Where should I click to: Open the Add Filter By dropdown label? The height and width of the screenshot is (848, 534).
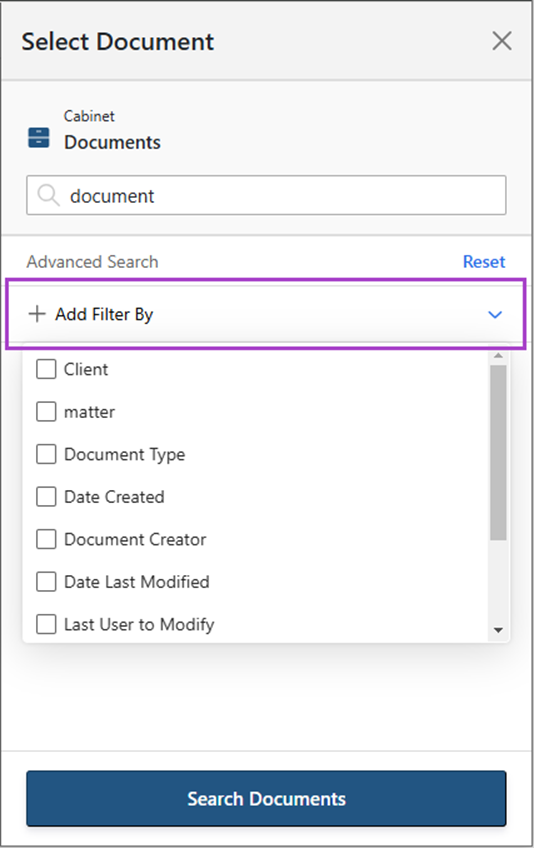click(104, 314)
